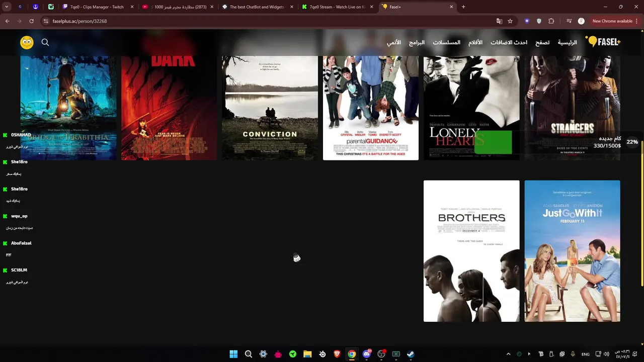Open SteelSeries app from taskbar
This screenshot has width=644, height=362.
[x=323, y=354]
